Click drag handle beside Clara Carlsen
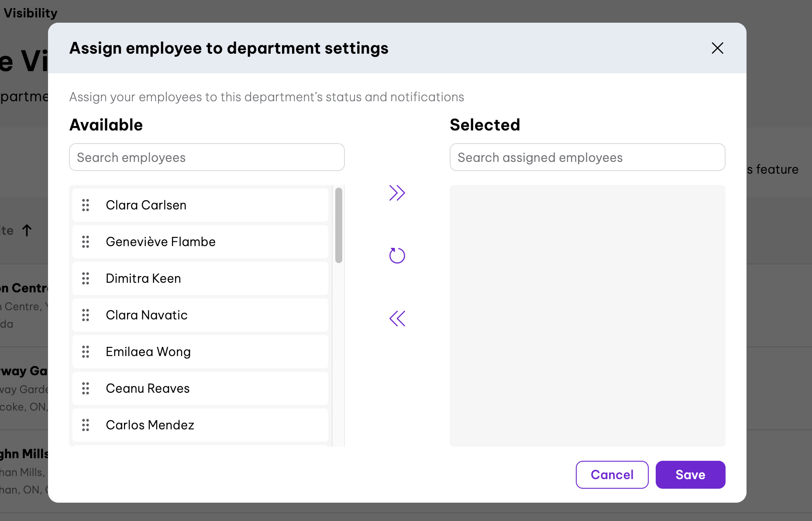Screen dimensions: 812x521 point(86,205)
